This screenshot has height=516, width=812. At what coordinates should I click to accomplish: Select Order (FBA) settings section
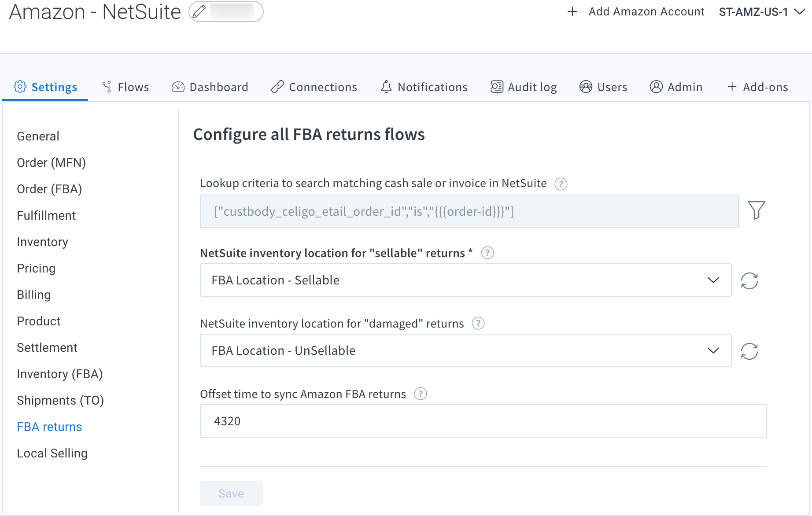coord(50,189)
